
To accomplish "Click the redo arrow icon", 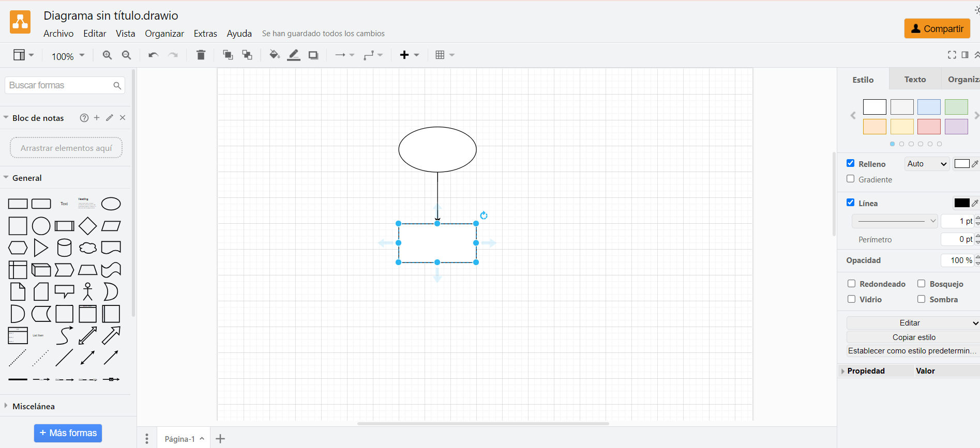I will coord(173,55).
